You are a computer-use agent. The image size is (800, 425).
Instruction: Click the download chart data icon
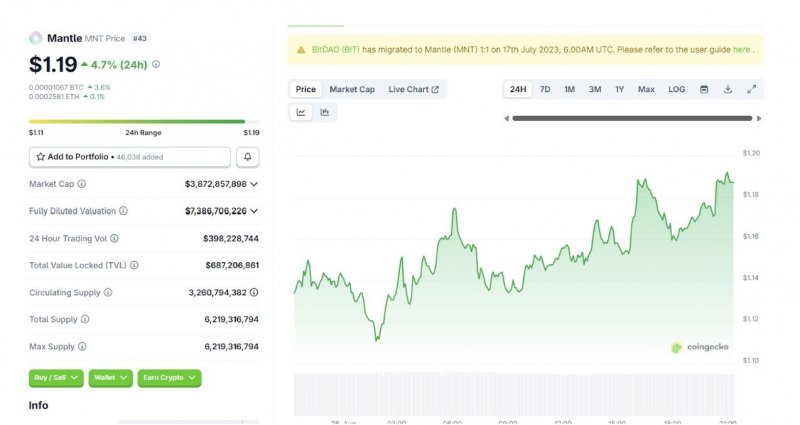point(728,89)
